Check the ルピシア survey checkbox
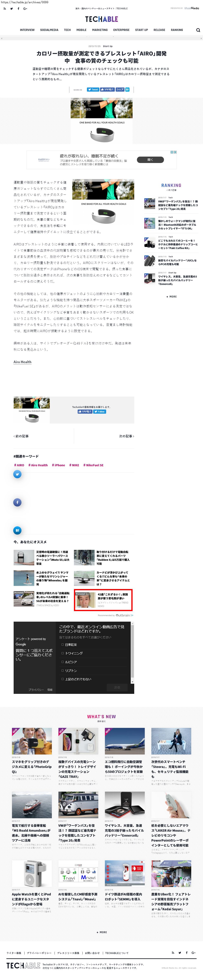 [x=62, y=662]
